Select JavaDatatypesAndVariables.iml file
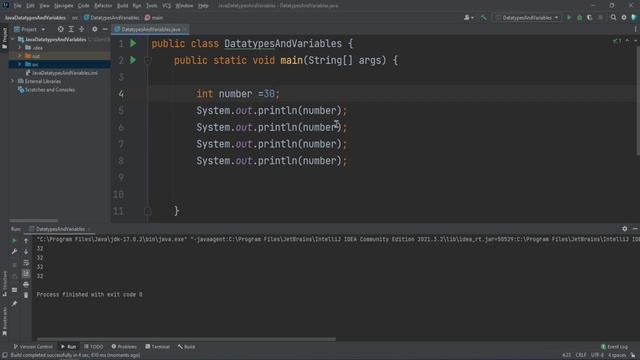 (62, 73)
